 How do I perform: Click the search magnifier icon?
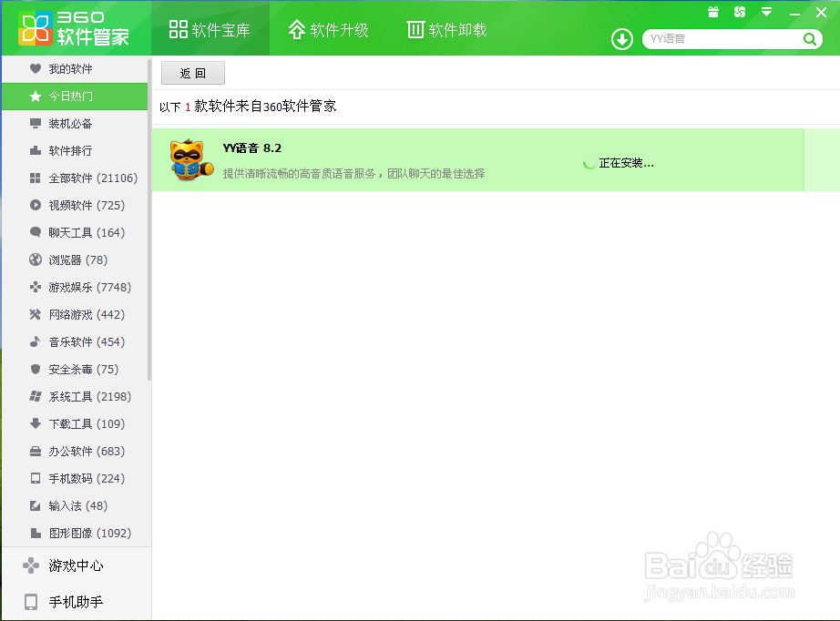[809, 39]
